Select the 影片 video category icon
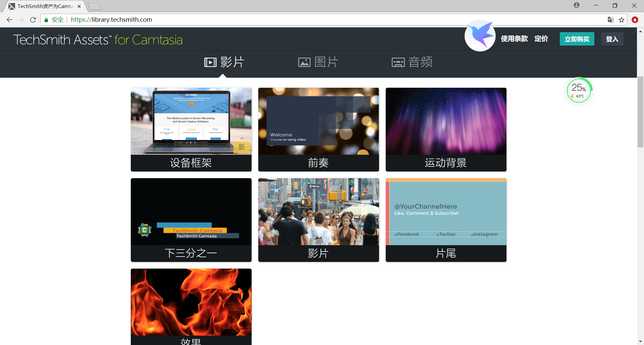Image resolution: width=644 pixels, height=345 pixels. click(210, 62)
